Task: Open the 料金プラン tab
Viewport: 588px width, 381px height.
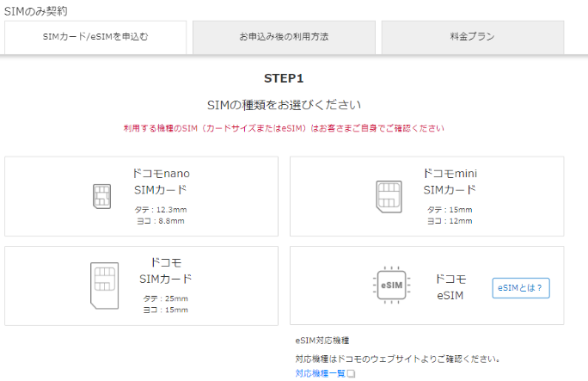Action: (473, 37)
